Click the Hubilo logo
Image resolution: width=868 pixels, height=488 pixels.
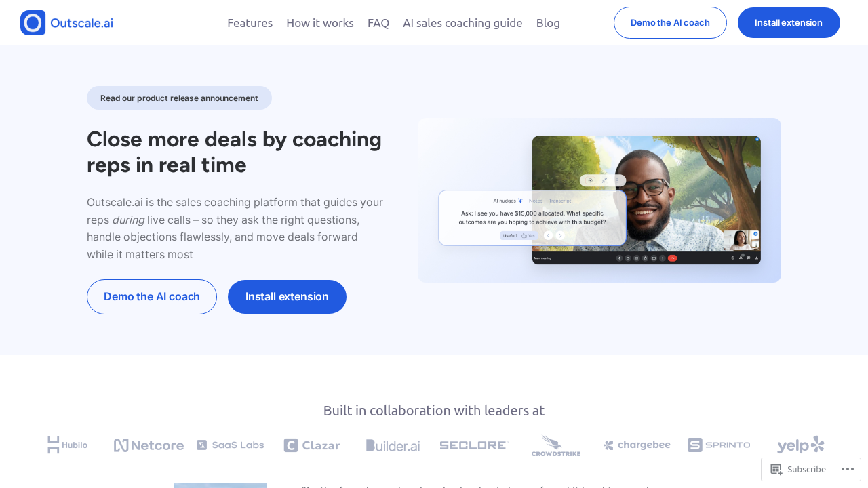click(67, 445)
